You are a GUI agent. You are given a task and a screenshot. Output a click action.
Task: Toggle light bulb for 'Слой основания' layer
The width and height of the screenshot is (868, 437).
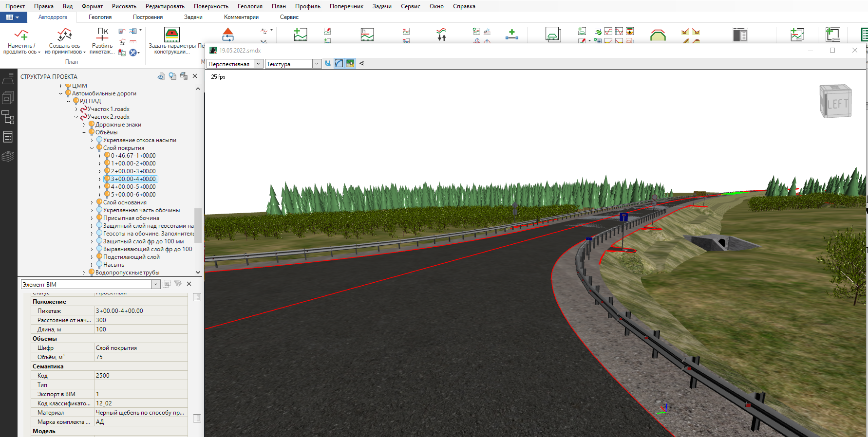pyautogui.click(x=99, y=202)
